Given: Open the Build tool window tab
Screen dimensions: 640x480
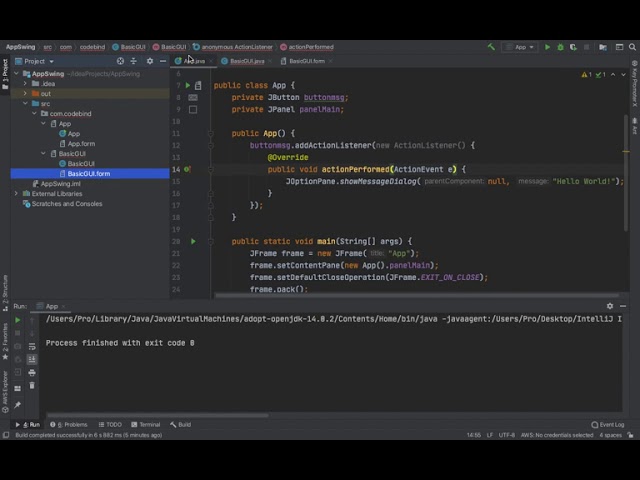Looking at the screenshot, I should click(x=180, y=424).
